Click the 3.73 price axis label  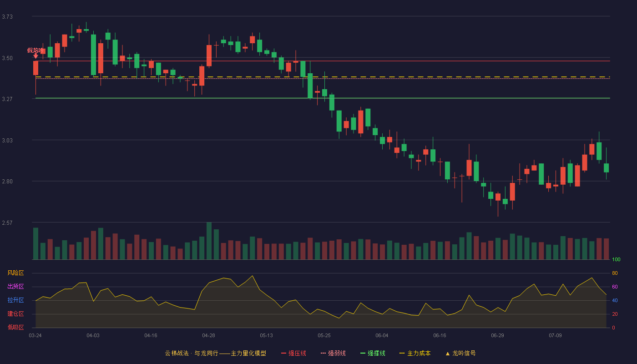pos(7,17)
